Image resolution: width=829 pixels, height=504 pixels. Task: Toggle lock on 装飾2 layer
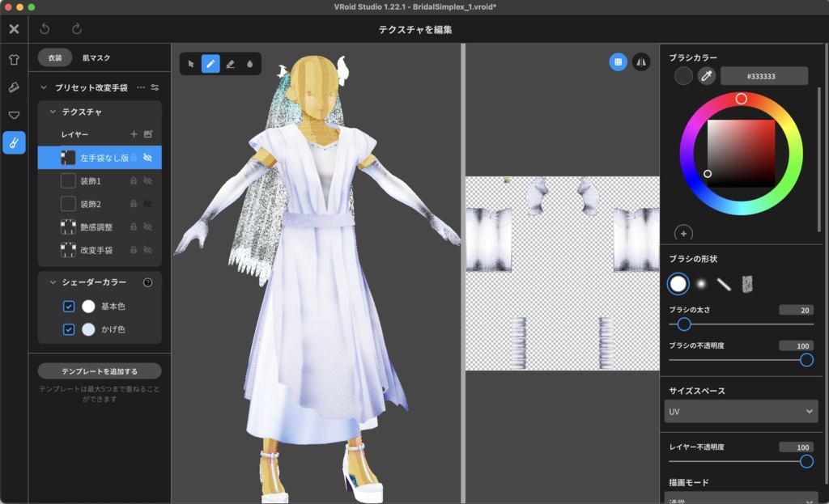click(134, 204)
